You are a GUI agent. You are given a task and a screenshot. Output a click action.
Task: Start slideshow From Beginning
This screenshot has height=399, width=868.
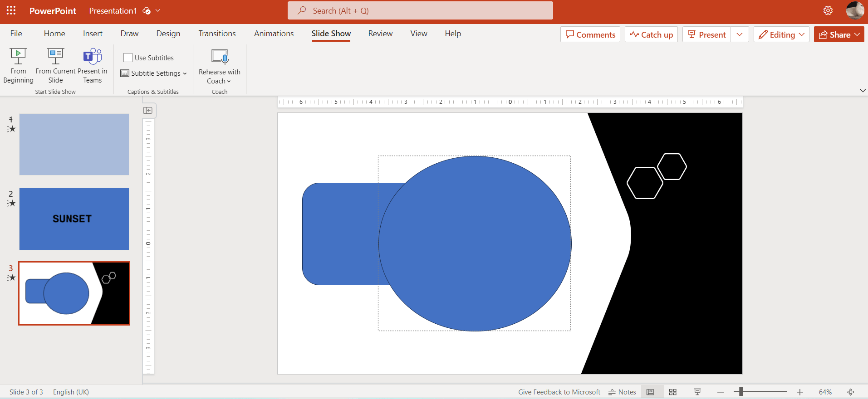coord(18,66)
